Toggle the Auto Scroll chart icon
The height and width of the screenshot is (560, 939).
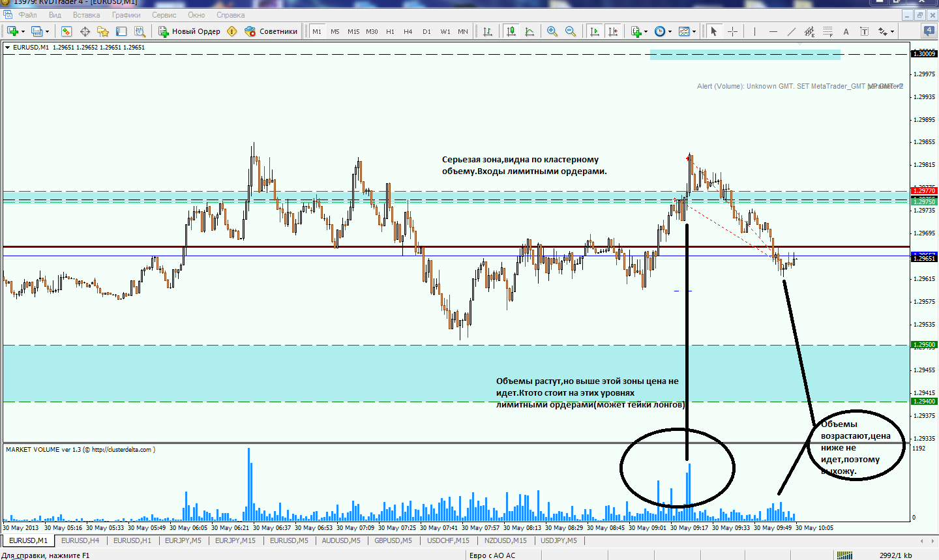coord(594,31)
